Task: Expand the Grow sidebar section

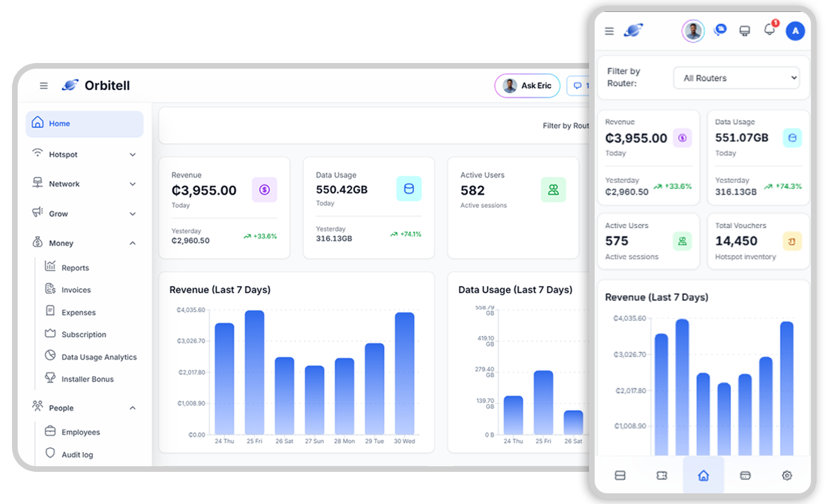Action: point(84,214)
